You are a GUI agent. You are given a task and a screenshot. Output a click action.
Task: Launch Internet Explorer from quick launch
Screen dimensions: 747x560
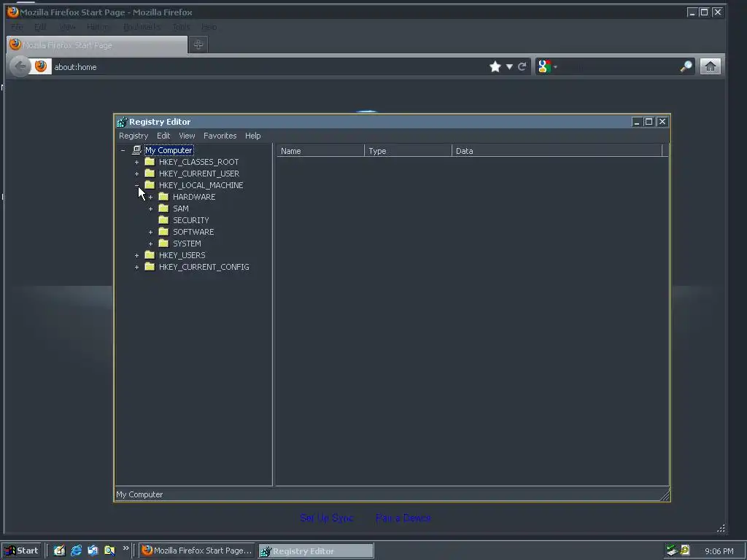pos(76,551)
